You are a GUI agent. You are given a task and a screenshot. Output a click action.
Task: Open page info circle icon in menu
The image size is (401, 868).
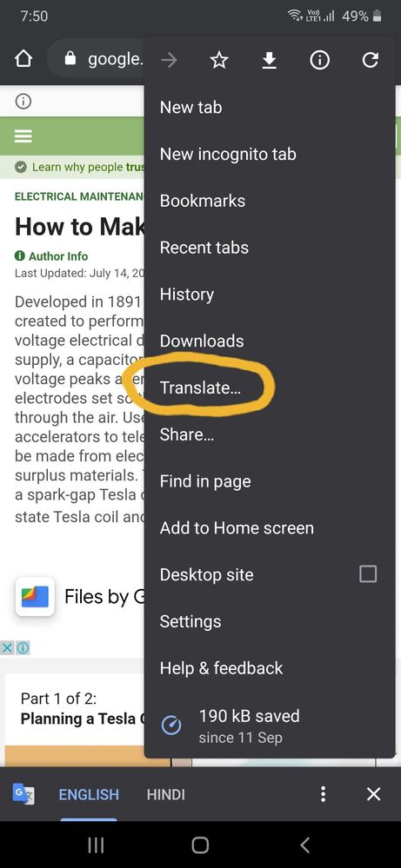[319, 60]
